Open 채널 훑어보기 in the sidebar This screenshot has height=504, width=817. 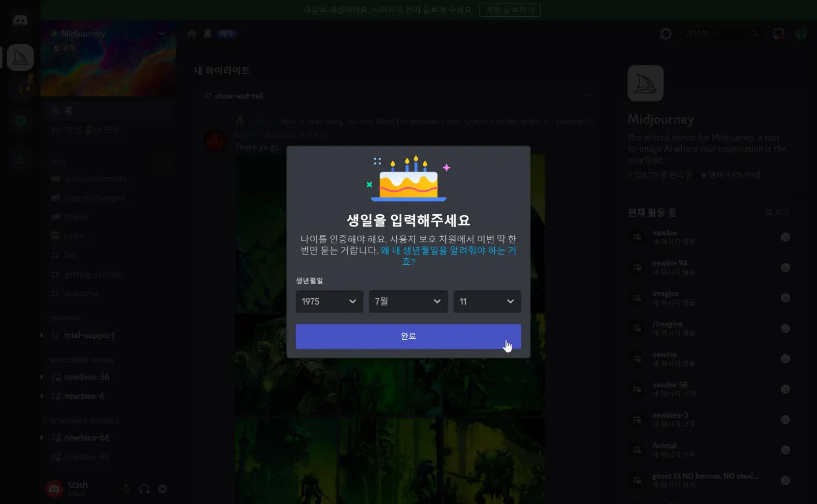[x=108, y=130]
